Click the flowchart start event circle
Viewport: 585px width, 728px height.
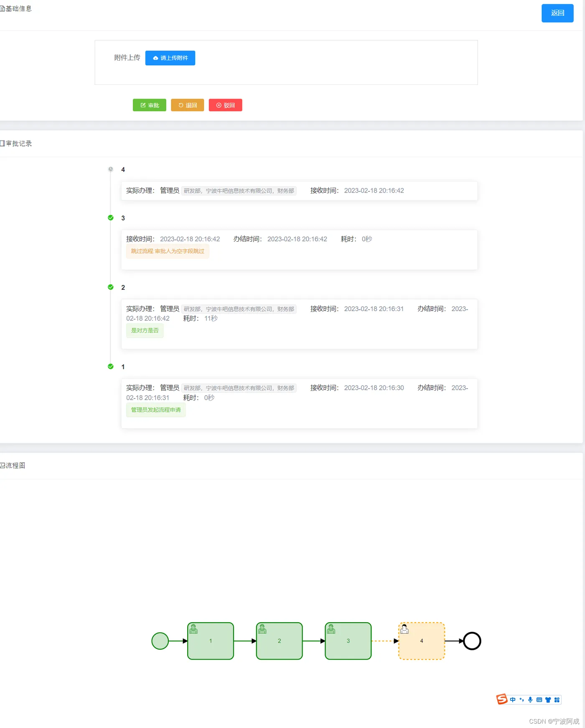tap(160, 641)
